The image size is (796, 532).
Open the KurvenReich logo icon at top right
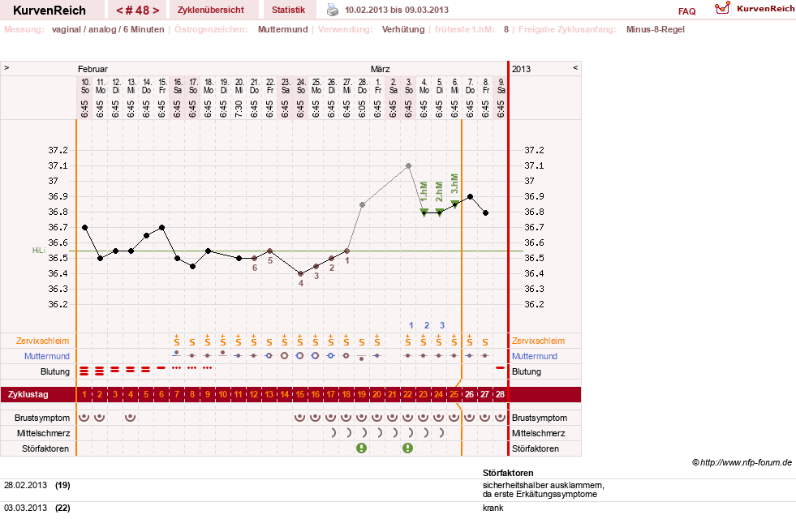(722, 7)
